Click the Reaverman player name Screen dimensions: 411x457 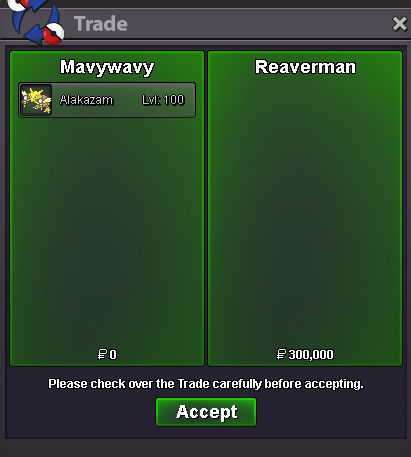pyautogui.click(x=305, y=67)
